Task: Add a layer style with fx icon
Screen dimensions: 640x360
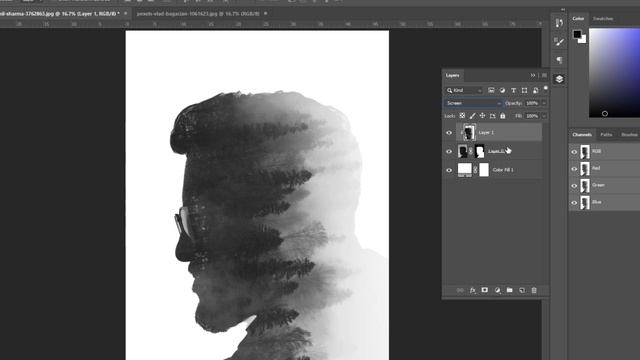Action: 473,290
